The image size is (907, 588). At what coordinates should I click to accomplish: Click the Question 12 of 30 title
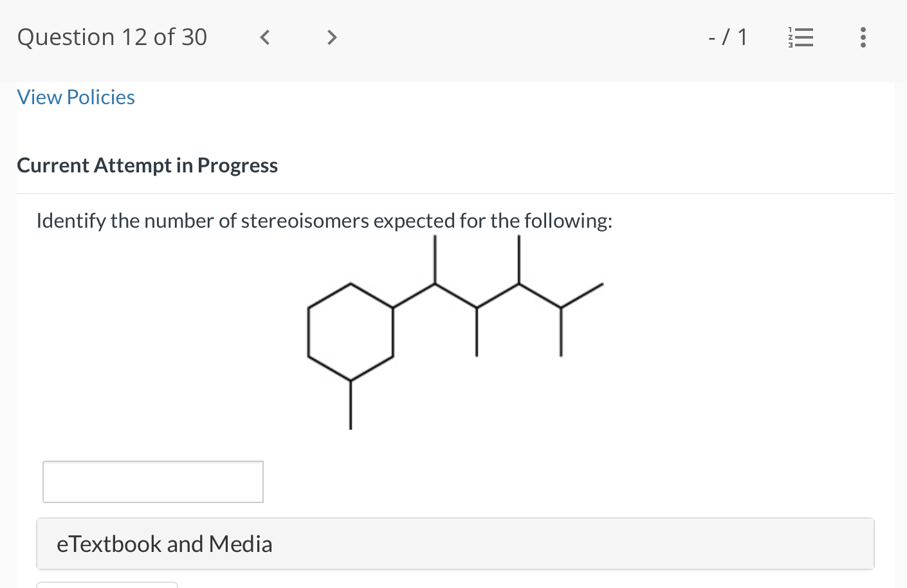pyautogui.click(x=113, y=37)
